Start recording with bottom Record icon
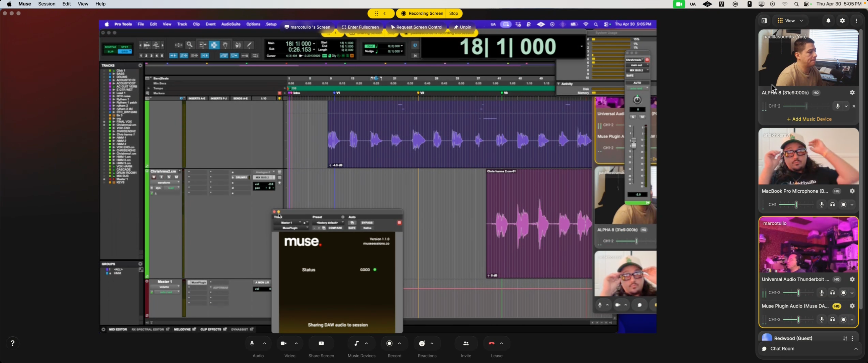This screenshot has width=868, height=363. pyautogui.click(x=389, y=343)
